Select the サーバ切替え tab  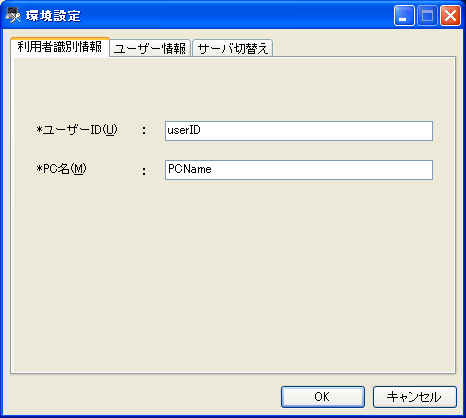tap(233, 49)
